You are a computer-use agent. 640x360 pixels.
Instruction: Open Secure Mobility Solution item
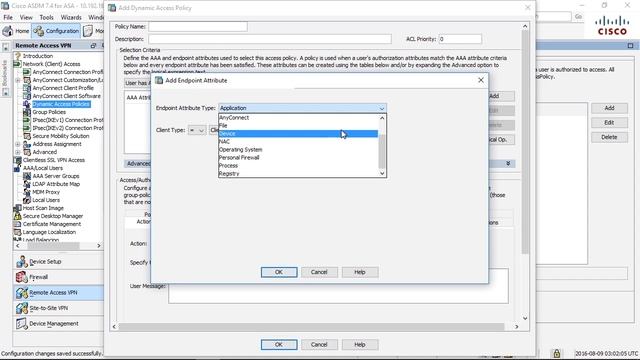tap(60, 136)
